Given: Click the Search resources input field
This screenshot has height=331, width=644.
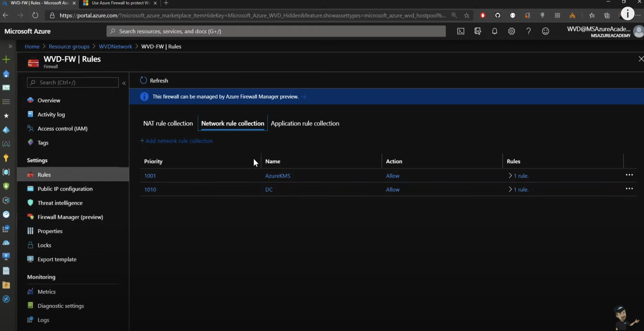Looking at the screenshot, I should (x=276, y=31).
